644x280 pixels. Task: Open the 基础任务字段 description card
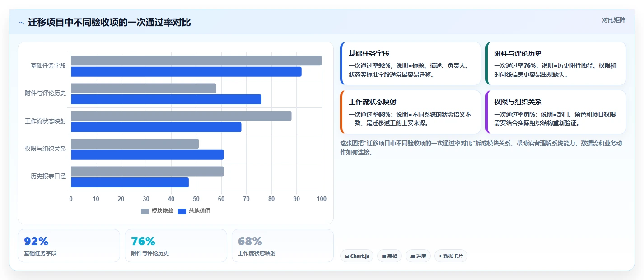click(410, 64)
